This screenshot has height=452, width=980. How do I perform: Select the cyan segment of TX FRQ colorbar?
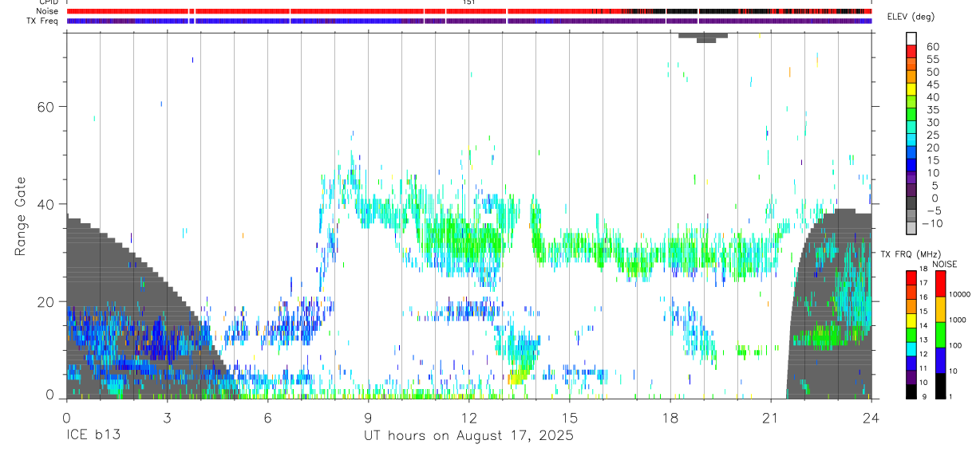coord(912,349)
